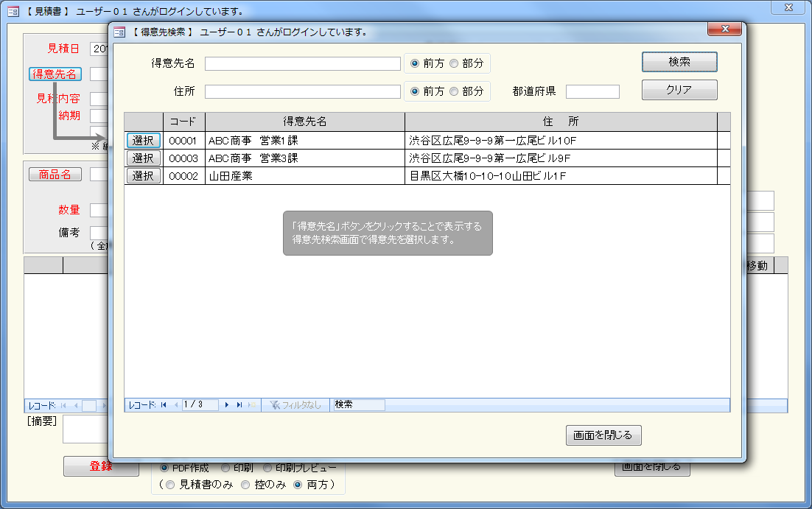Click the クリア button
812x509 pixels.
(x=679, y=90)
